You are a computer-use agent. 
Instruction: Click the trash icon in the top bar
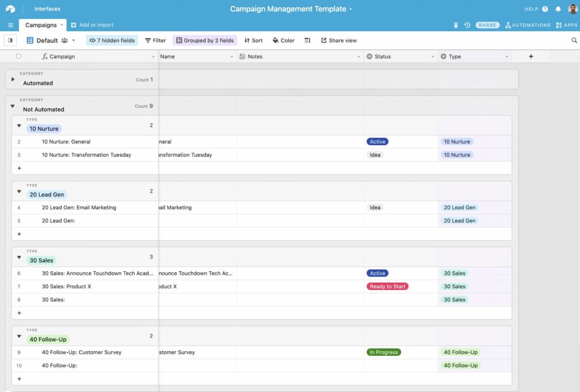coord(456,25)
